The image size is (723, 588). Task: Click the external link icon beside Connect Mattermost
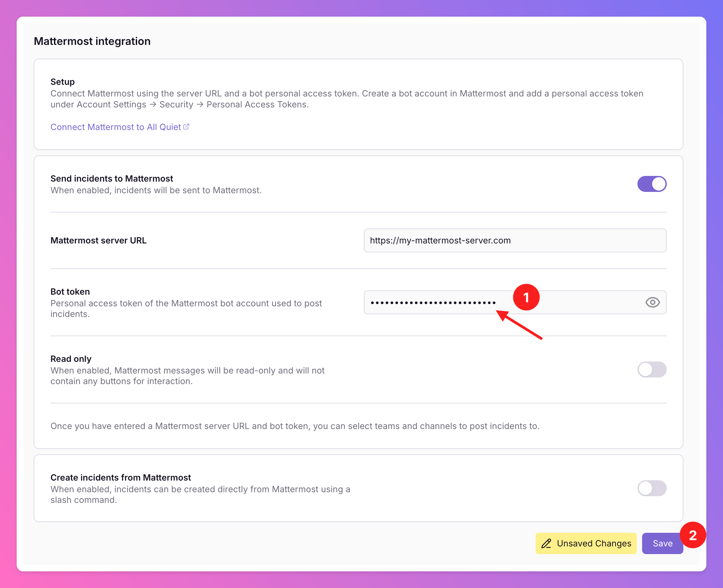pyautogui.click(x=186, y=127)
